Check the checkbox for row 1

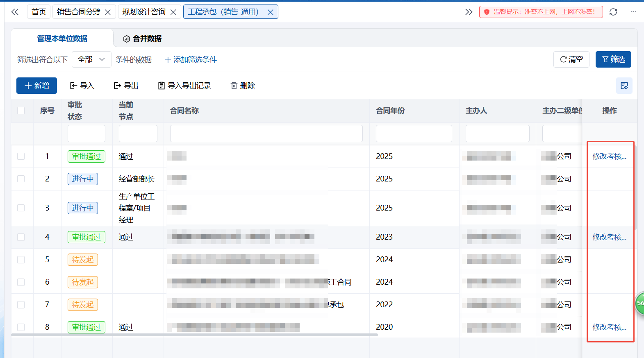[x=21, y=156]
